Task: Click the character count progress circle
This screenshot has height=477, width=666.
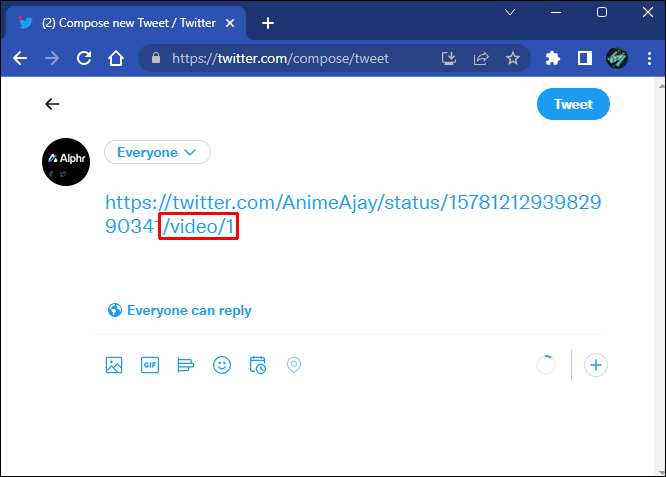Action: (546, 365)
